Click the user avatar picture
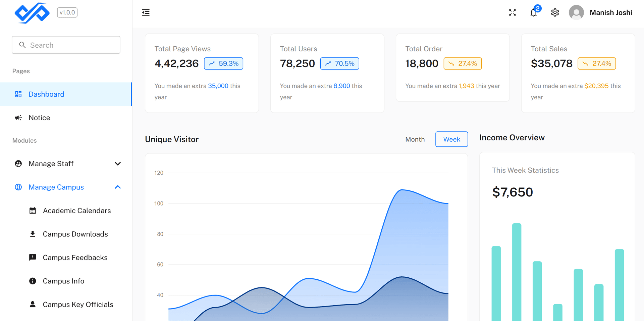 pyautogui.click(x=576, y=13)
